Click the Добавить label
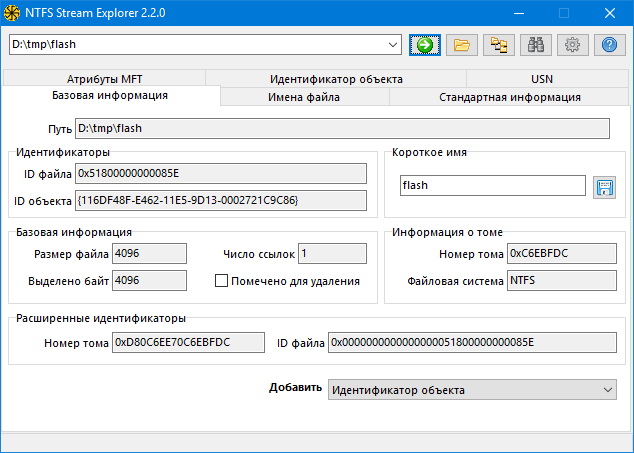 click(296, 387)
